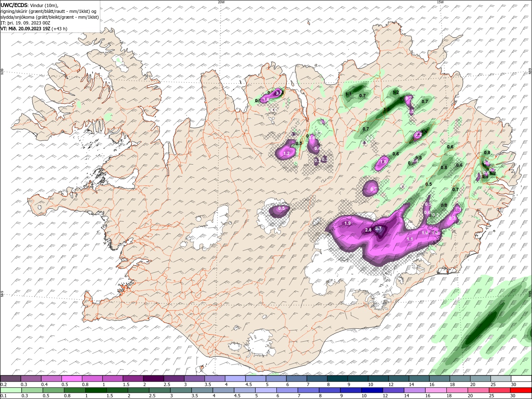The width and height of the screenshot is (532, 399).
Task: Select the darkest purple swatch in the upper legend
Action: click(x=153, y=379)
